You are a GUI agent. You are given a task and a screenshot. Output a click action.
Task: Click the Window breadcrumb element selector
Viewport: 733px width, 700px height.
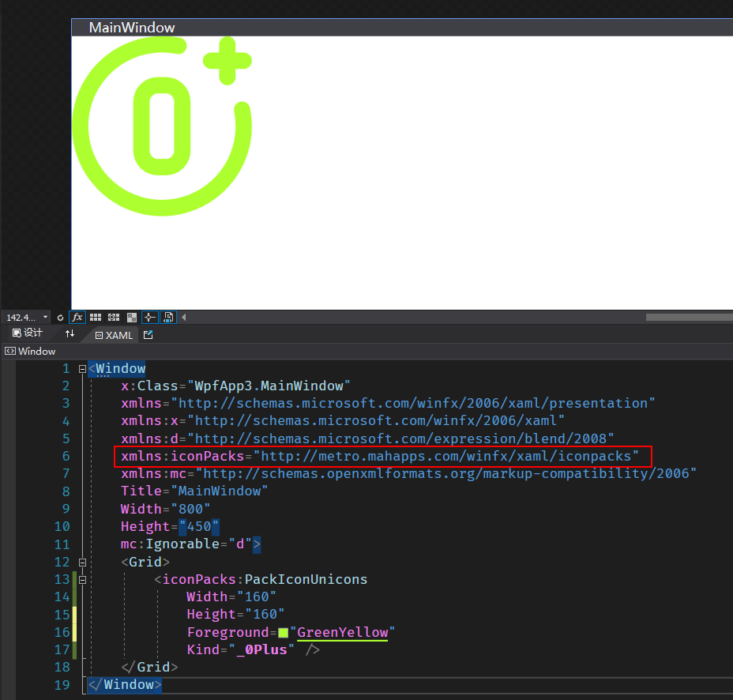[30, 351]
